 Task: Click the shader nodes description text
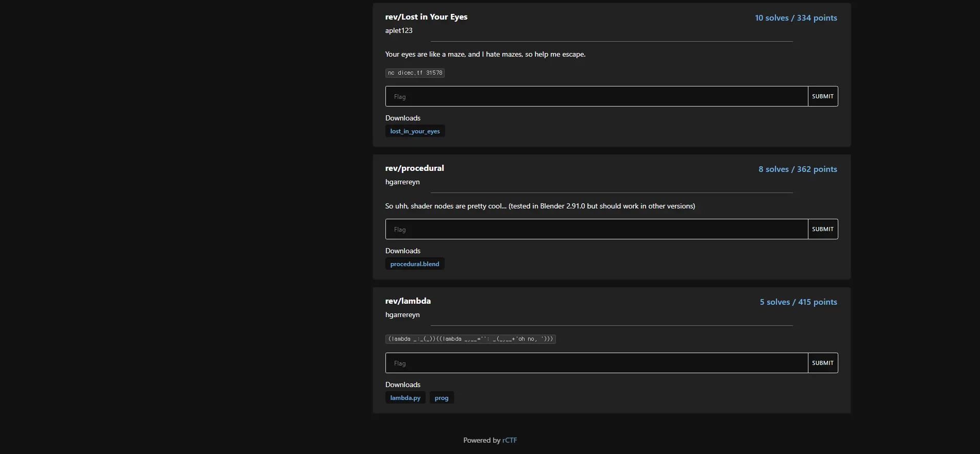coord(540,206)
